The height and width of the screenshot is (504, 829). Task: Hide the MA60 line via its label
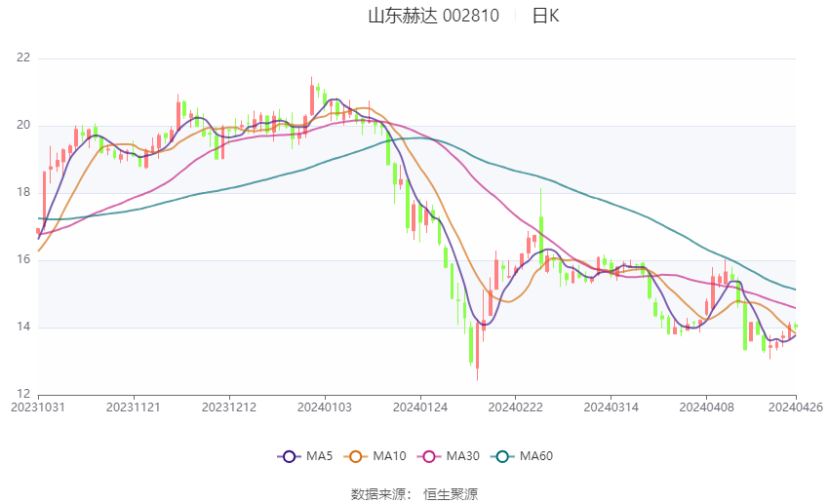536,456
